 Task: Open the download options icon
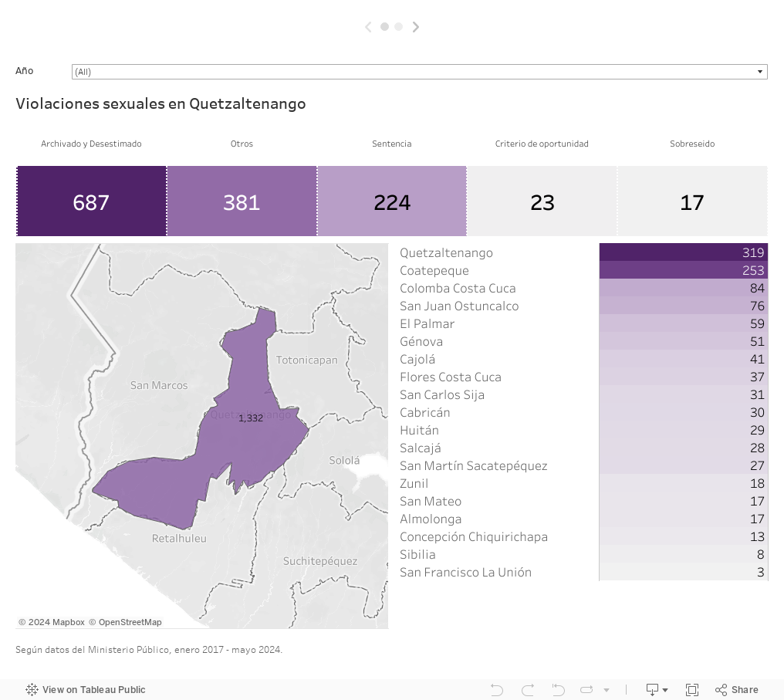click(x=657, y=690)
